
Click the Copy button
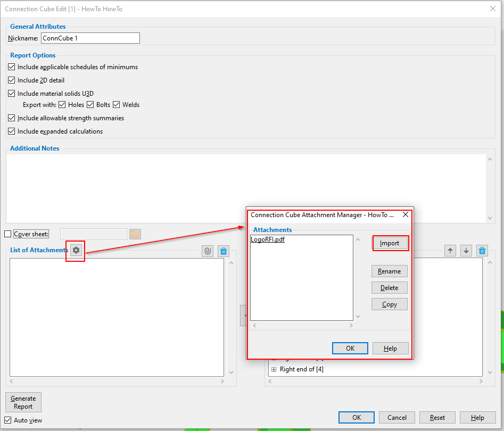point(389,304)
